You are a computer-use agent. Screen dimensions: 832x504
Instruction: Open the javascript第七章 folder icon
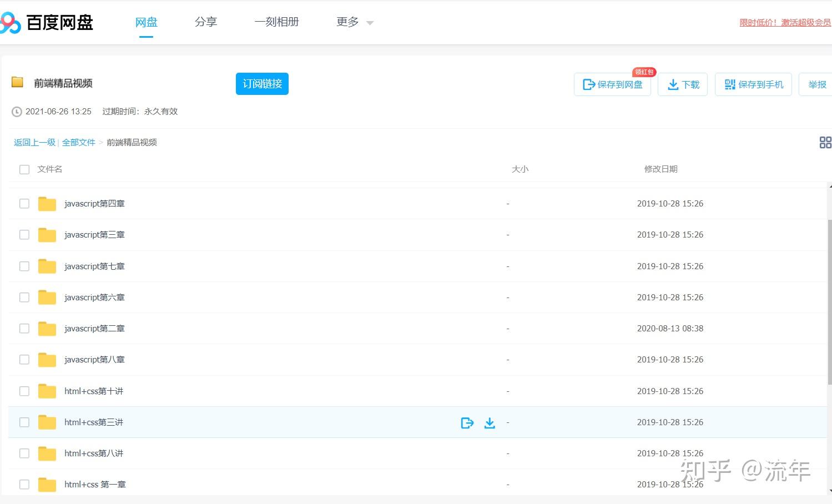point(47,266)
